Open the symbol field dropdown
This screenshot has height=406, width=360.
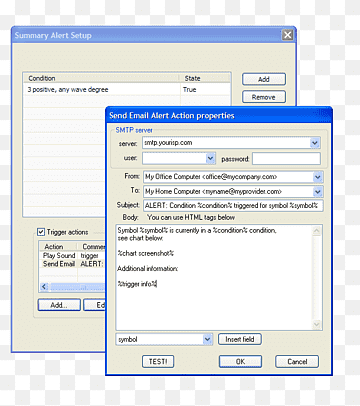[207, 339]
